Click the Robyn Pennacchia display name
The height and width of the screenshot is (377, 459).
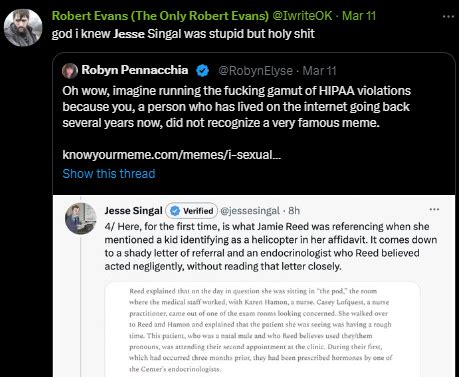(135, 70)
